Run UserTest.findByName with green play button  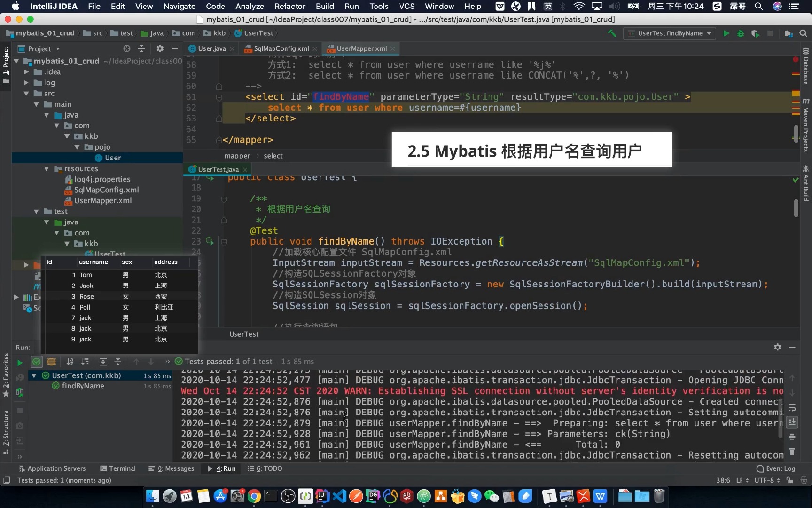[726, 33]
